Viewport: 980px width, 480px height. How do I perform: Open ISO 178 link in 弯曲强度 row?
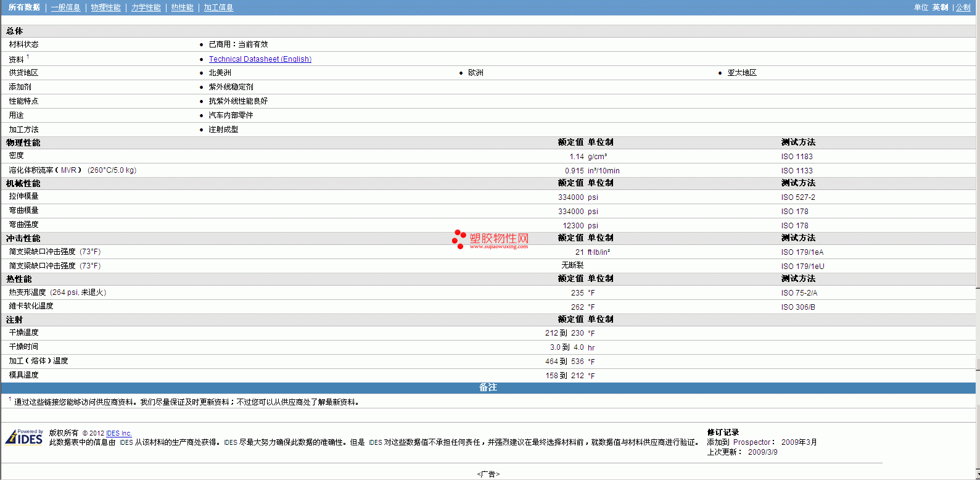tap(794, 226)
